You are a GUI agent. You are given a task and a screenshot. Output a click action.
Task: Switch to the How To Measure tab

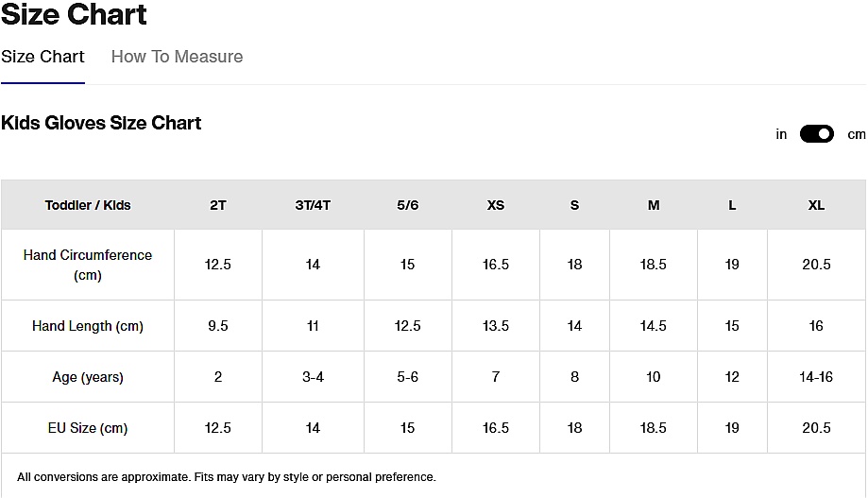[x=177, y=57]
